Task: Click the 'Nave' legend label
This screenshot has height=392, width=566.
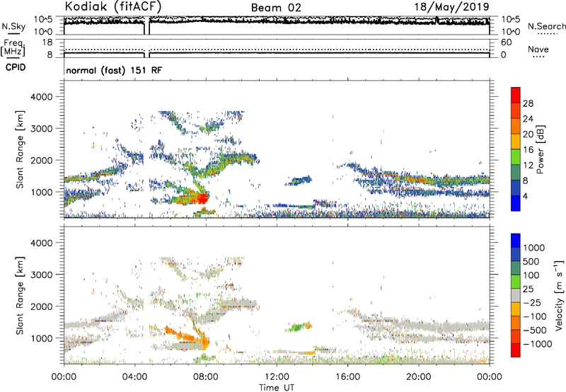Action: pos(538,49)
